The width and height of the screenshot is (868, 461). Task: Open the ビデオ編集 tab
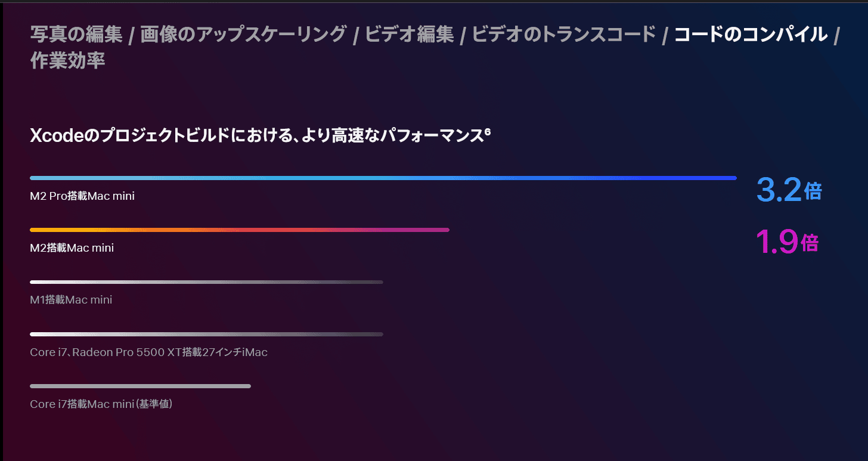[x=409, y=35]
